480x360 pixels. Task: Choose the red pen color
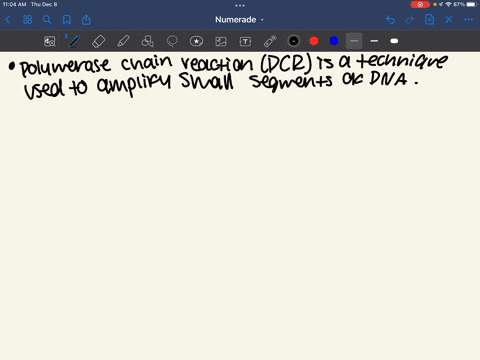pos(314,41)
